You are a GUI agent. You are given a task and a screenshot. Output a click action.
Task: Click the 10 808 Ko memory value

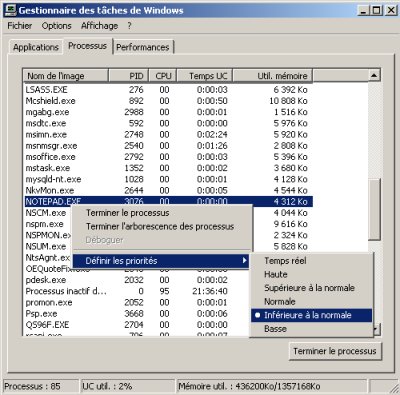(x=288, y=101)
